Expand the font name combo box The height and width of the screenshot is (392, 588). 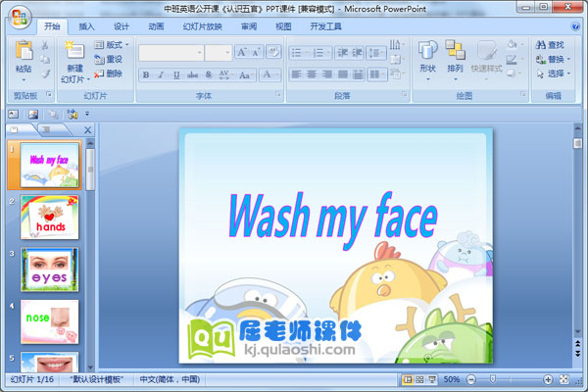pos(199,52)
